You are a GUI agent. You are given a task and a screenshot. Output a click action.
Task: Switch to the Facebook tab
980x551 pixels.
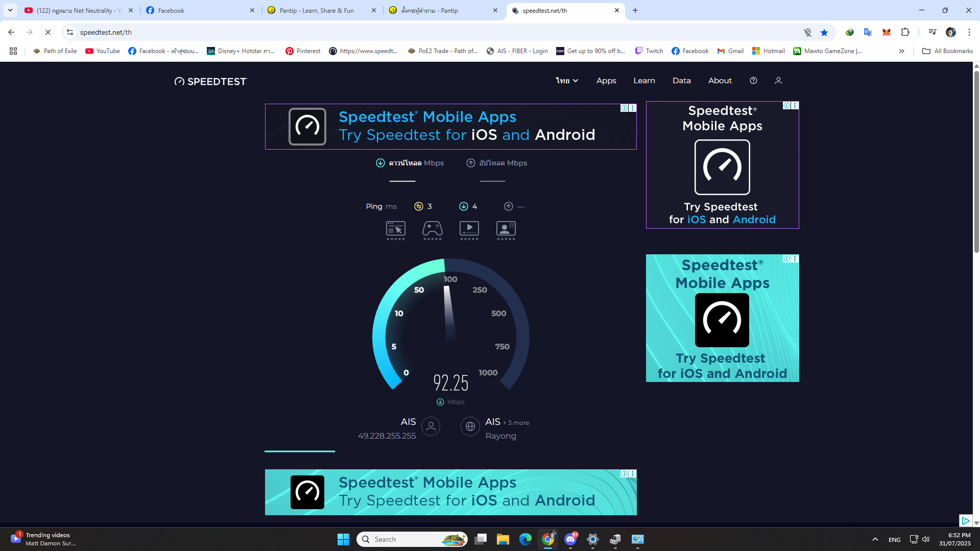click(199, 10)
